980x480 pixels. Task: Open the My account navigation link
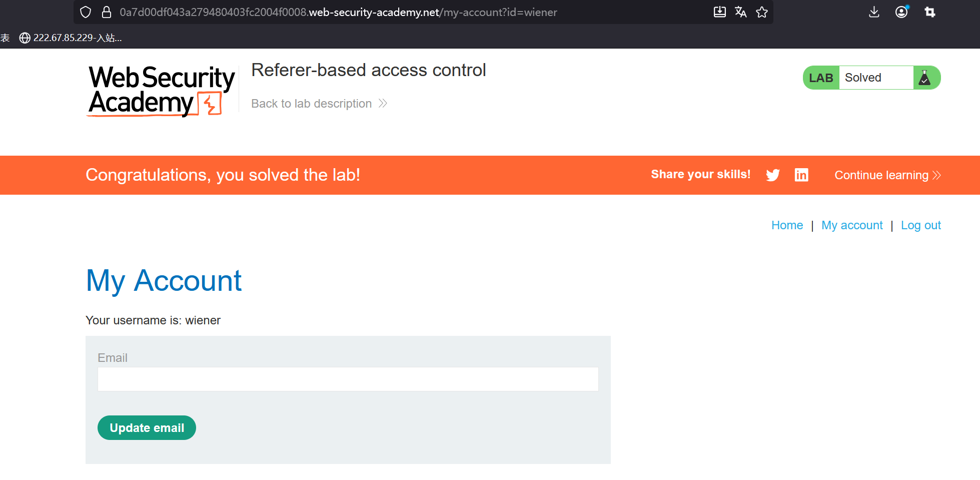852,225
